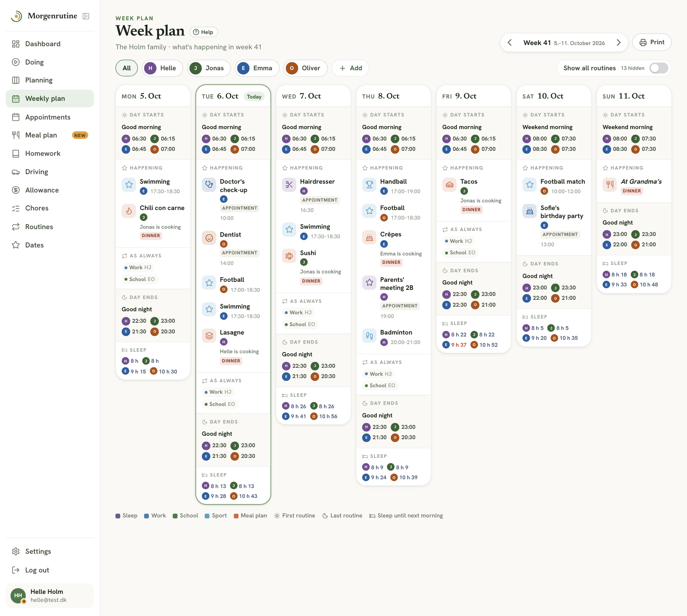Click the Morgenrutine logo icon
The height and width of the screenshot is (616, 687).
click(x=16, y=16)
